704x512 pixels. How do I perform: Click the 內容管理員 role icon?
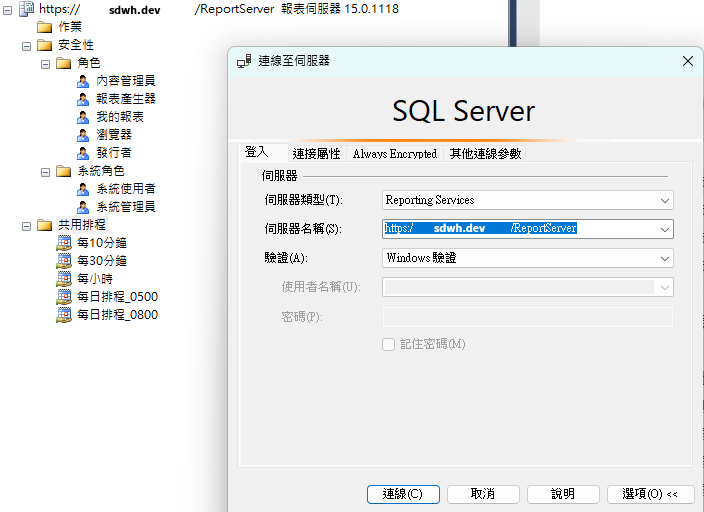point(84,81)
